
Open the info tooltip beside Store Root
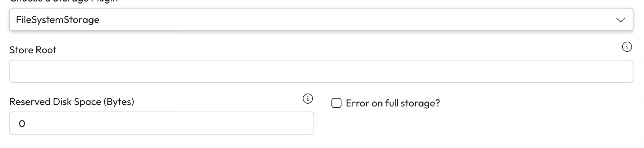[627, 47]
